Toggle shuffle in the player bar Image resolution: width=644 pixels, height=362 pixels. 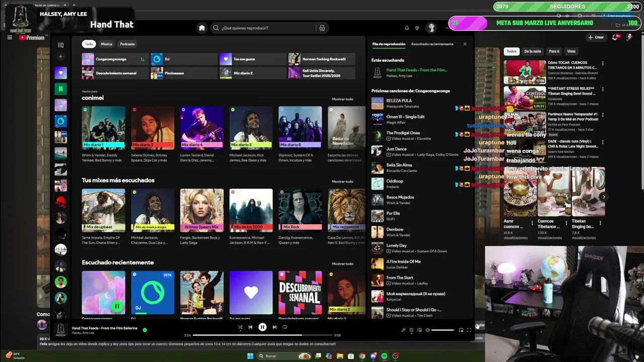click(240, 327)
